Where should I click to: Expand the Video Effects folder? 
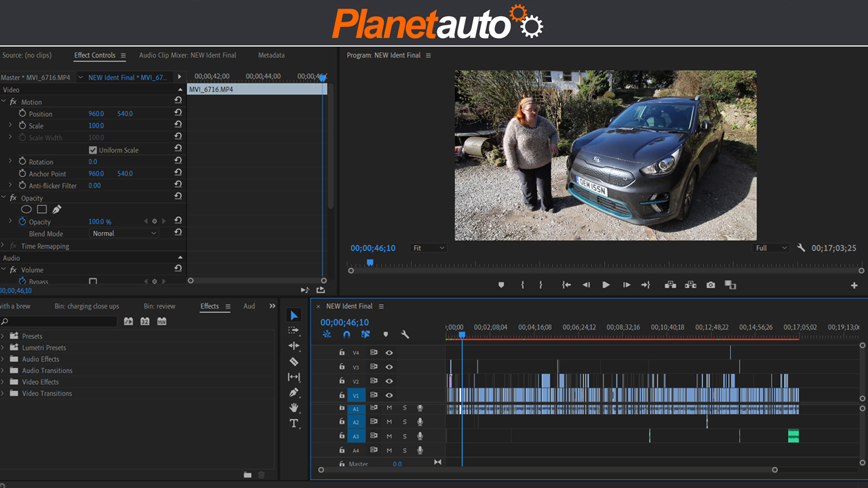coord(3,382)
